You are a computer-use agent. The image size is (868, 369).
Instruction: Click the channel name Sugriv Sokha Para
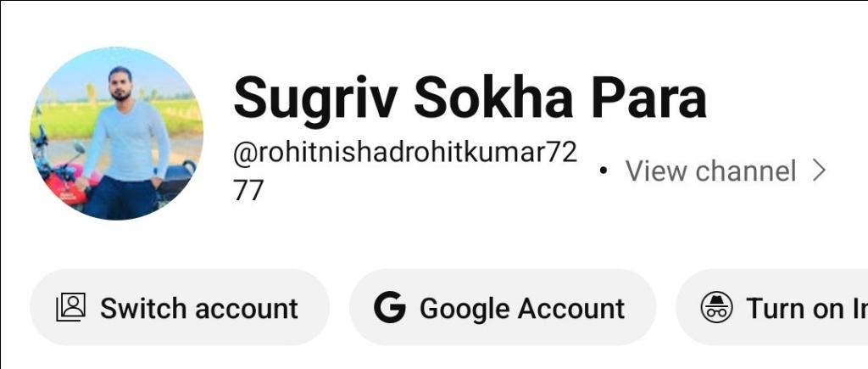coord(470,98)
